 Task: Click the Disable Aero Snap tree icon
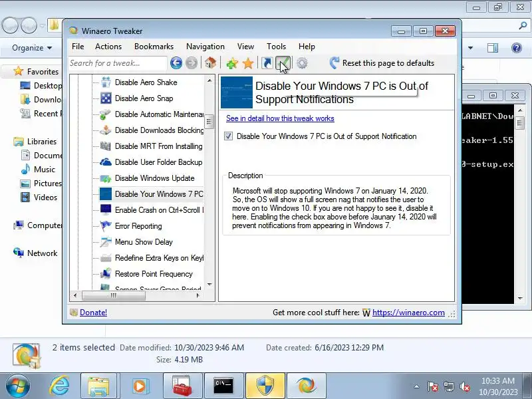(x=106, y=98)
